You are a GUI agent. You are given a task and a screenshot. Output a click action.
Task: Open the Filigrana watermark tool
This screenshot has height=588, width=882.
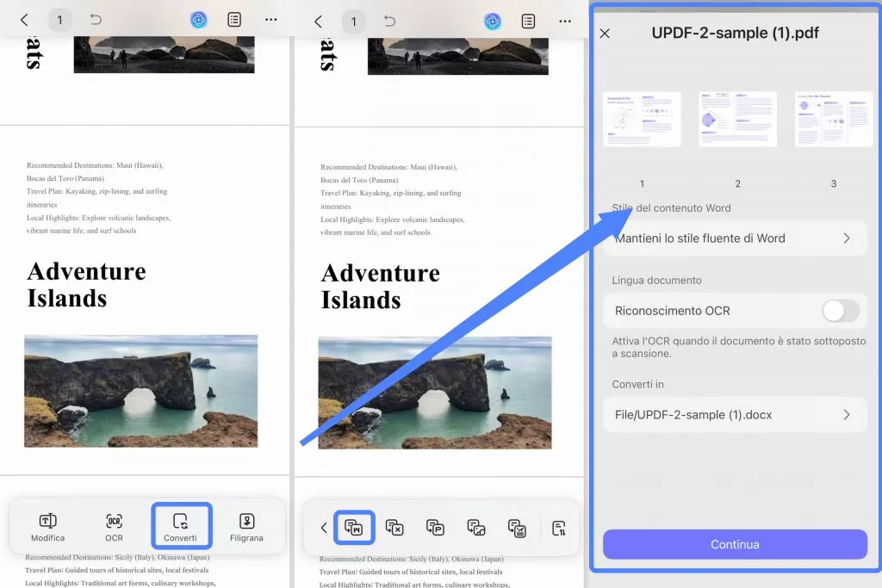click(x=246, y=527)
